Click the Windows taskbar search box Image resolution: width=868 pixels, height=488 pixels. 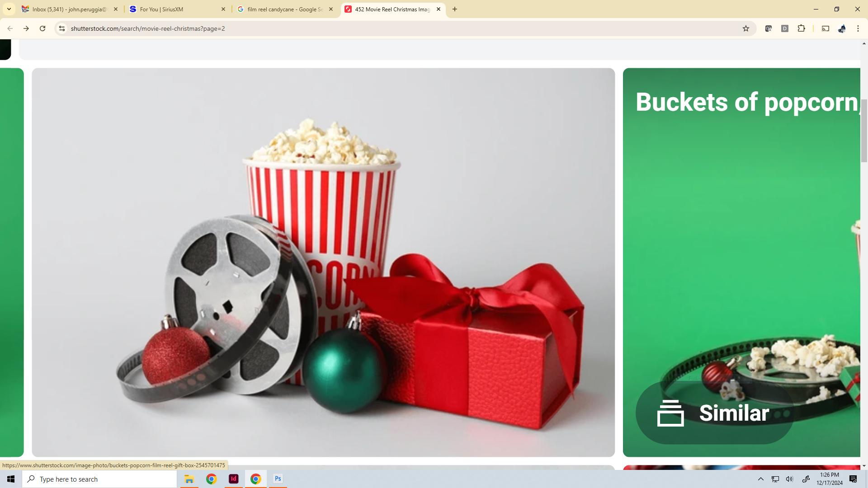point(99,479)
